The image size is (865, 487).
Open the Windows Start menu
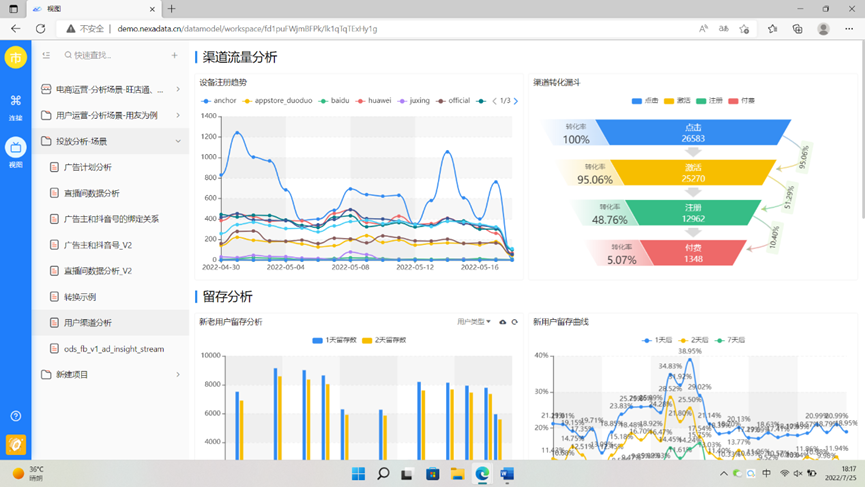tap(358, 474)
